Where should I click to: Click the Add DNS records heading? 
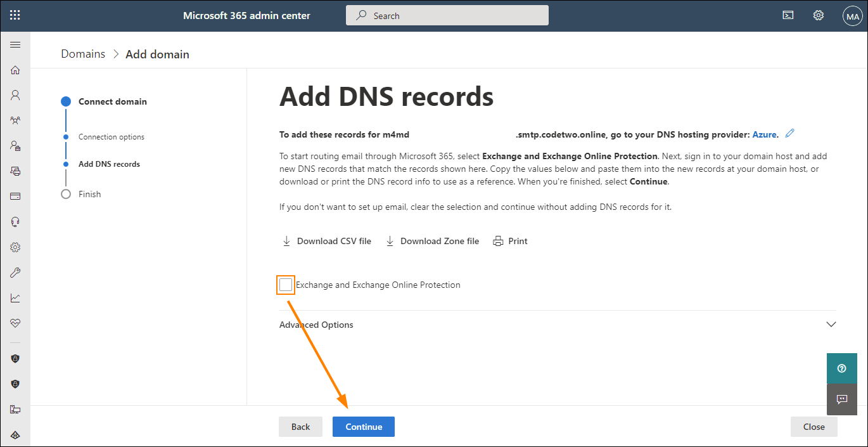(386, 96)
